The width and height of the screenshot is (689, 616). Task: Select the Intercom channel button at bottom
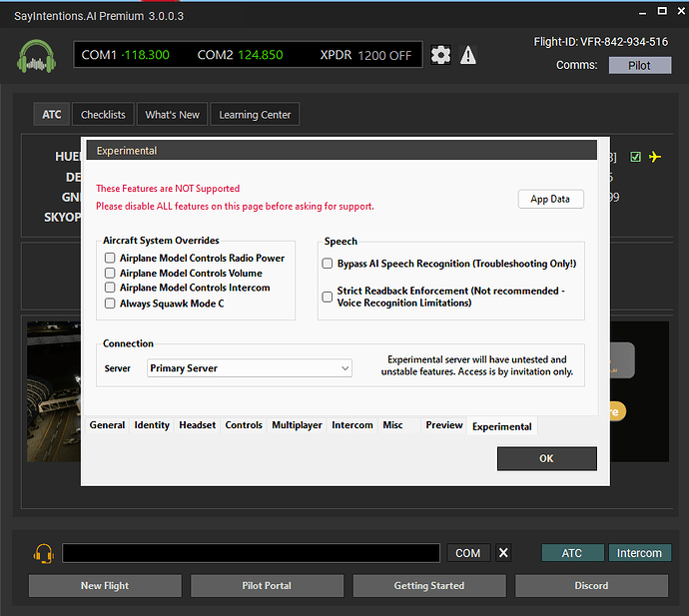(640, 553)
